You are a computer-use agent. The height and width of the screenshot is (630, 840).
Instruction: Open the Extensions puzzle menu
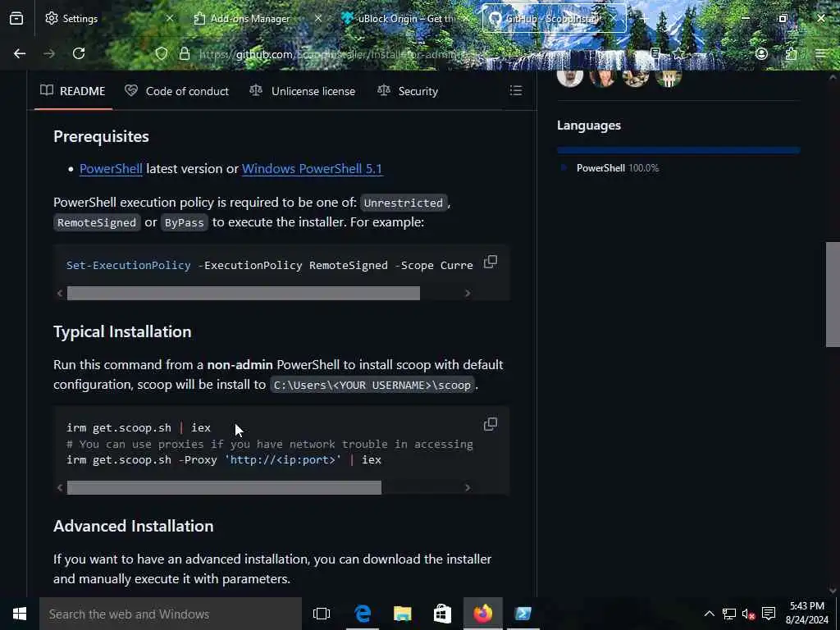[x=792, y=53]
